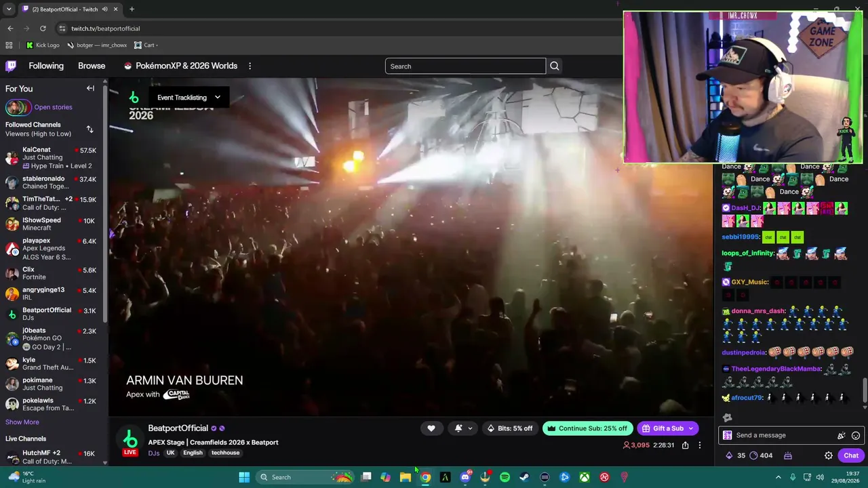Screen dimensions: 868x488
Task: Open the notification bell options
Action: (x=463, y=428)
